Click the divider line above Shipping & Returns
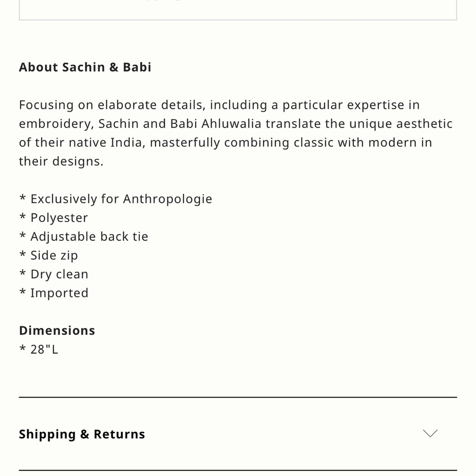The image size is (476, 476). click(238, 397)
